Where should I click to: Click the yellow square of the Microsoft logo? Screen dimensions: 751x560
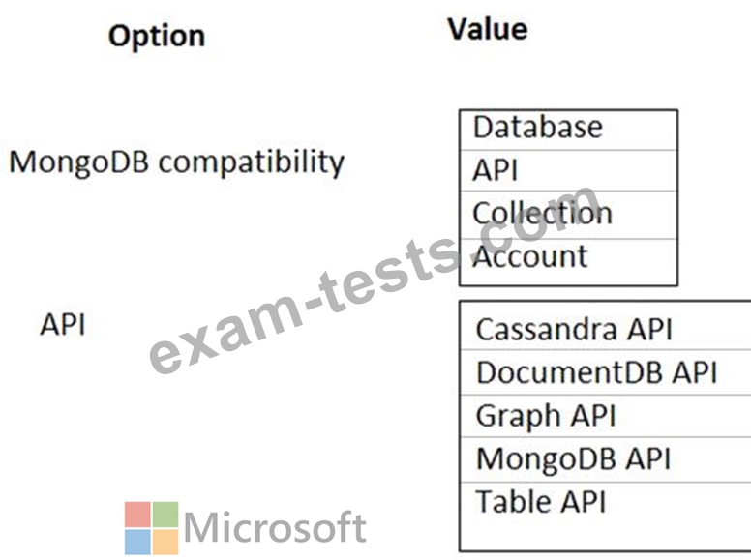(165, 542)
